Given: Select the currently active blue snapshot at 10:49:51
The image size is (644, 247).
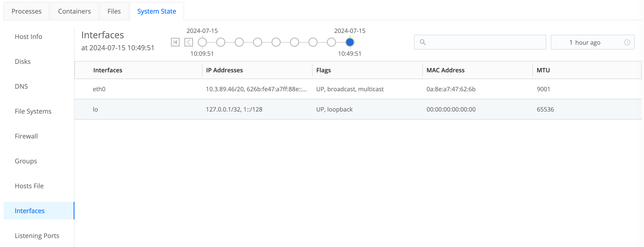Looking at the screenshot, I should pyautogui.click(x=350, y=42).
